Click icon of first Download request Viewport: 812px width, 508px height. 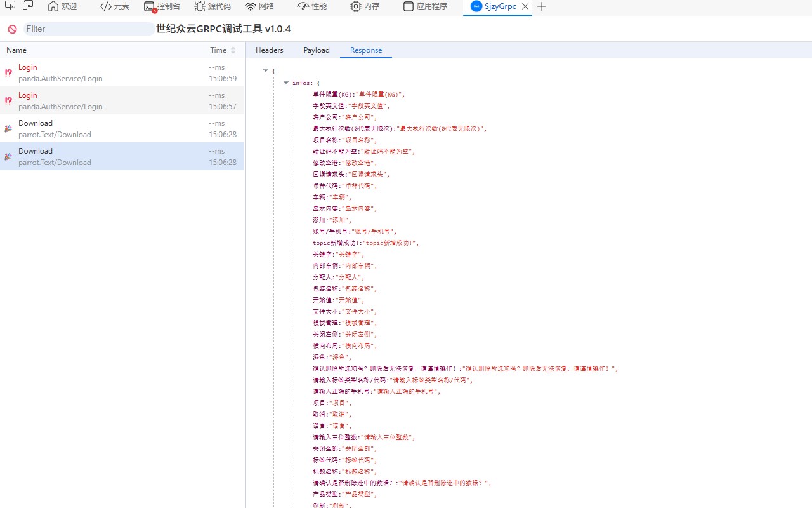8,129
